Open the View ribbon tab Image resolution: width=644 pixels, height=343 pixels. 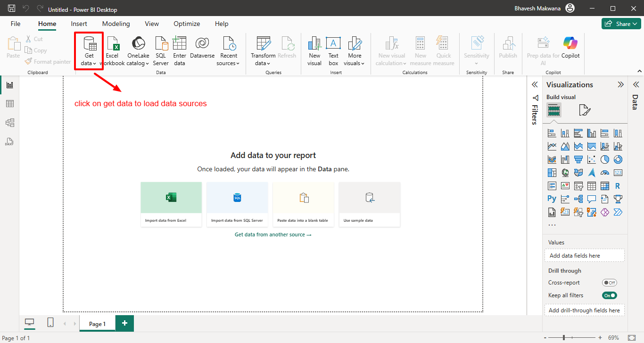(x=152, y=24)
